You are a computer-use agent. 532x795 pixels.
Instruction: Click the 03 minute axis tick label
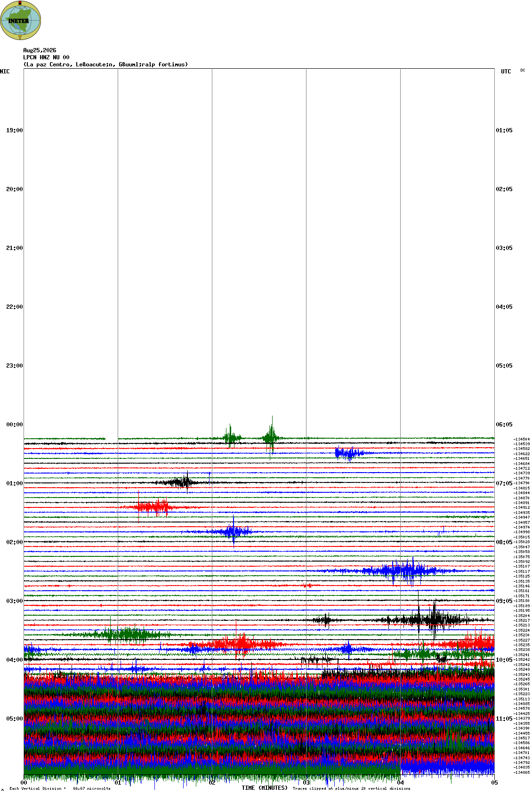tap(306, 783)
